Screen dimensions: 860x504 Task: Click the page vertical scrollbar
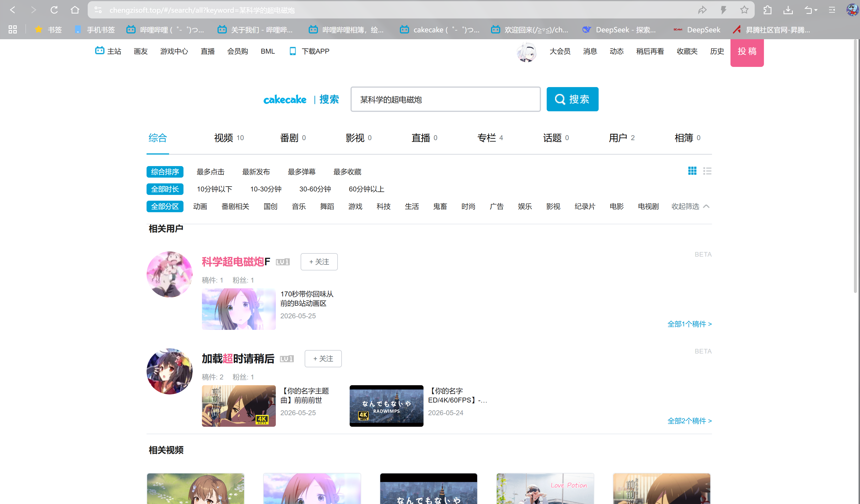pos(856,166)
